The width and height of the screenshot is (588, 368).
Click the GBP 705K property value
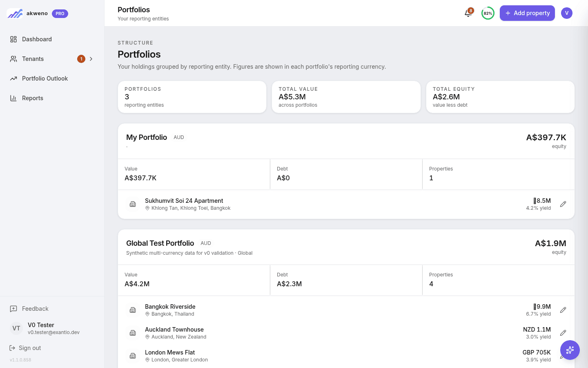coord(537,352)
